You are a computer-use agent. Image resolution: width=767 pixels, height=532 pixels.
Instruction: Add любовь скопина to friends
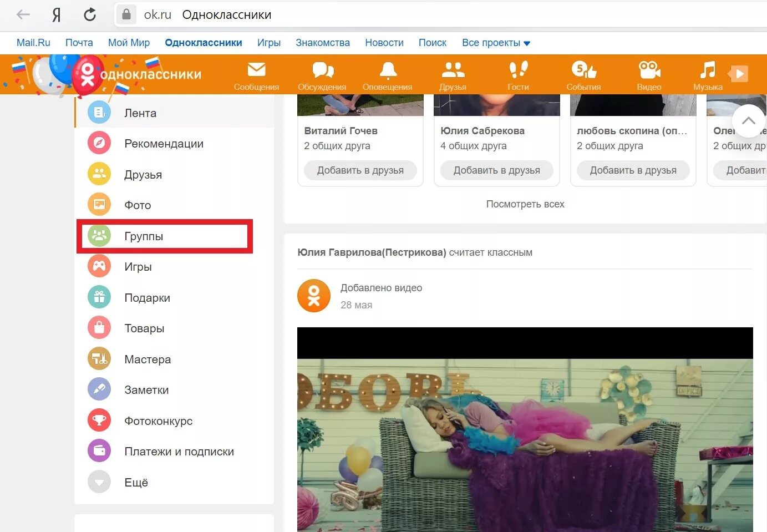[x=633, y=170]
